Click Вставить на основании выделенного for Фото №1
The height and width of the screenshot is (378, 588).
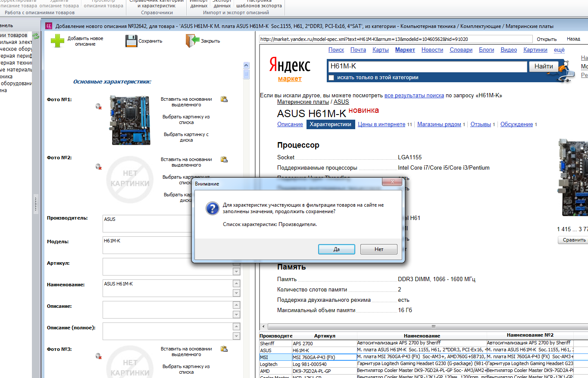[x=187, y=102]
